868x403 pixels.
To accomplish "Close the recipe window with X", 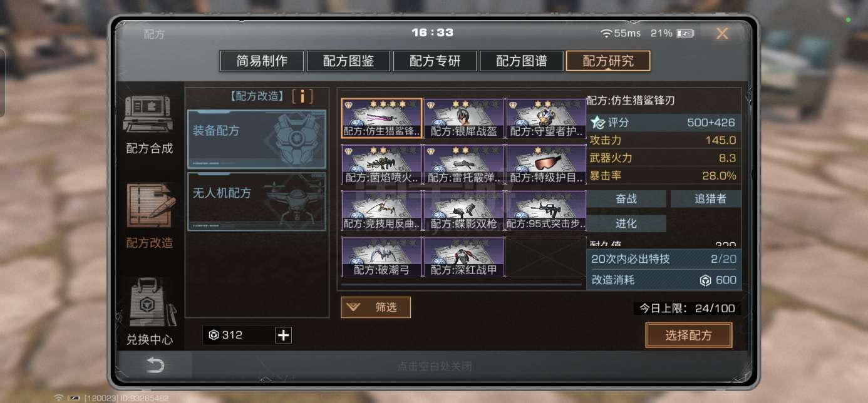I will click(x=722, y=34).
